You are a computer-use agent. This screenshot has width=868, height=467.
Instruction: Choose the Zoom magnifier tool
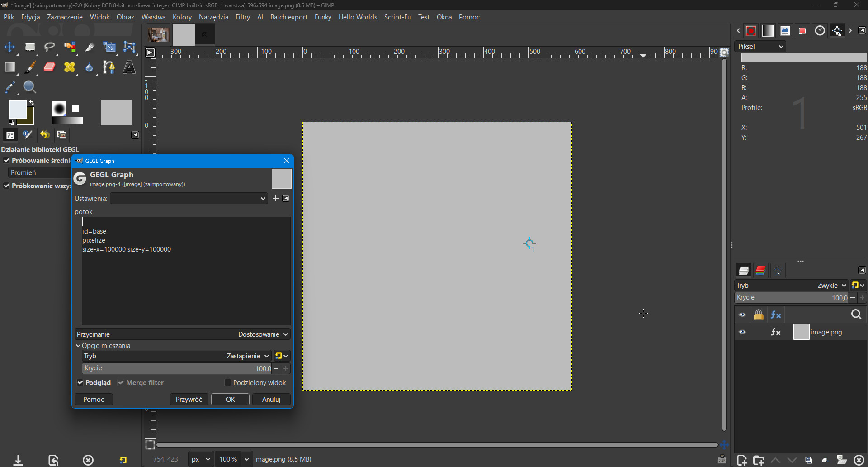(x=30, y=87)
